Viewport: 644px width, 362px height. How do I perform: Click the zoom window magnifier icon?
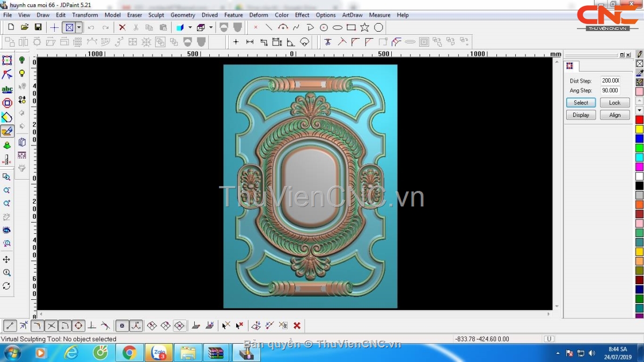click(x=6, y=177)
